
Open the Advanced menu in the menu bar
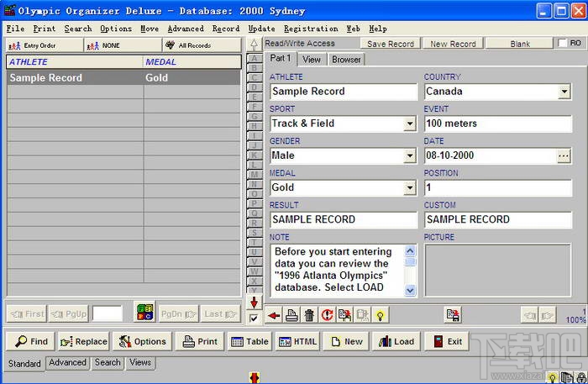(x=186, y=29)
